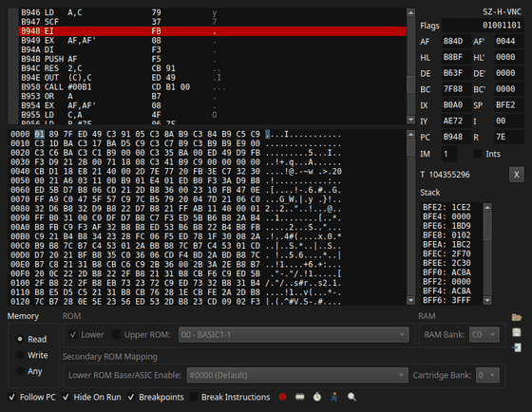The image size is (532, 412).
Task: Select the B946 LD A,C instruction row
Action: tap(213, 12)
